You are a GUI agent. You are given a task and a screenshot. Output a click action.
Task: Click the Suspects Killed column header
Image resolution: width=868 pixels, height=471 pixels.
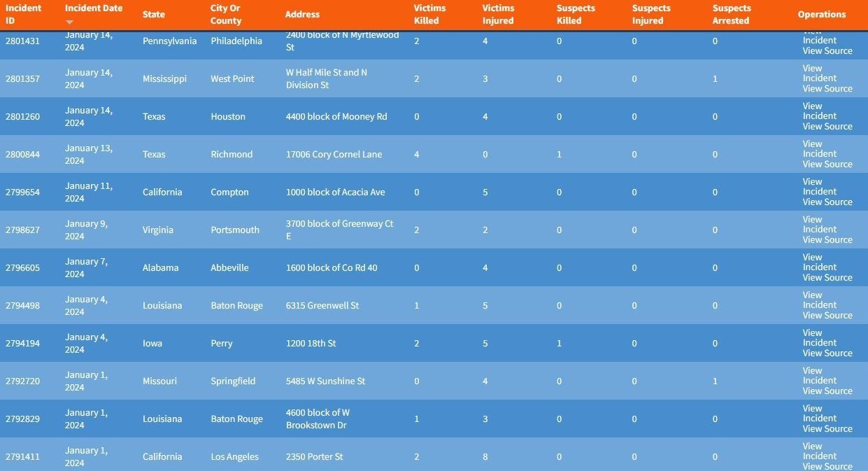click(575, 14)
